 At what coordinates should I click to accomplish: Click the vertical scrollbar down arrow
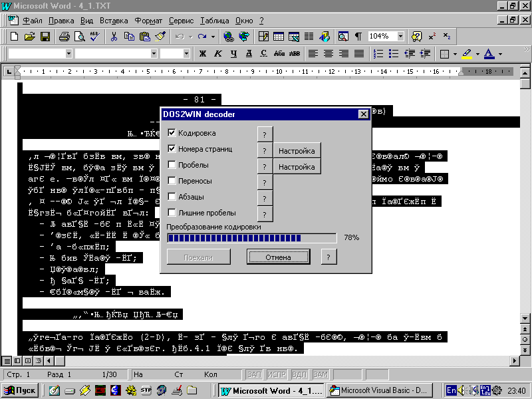[x=525, y=319]
